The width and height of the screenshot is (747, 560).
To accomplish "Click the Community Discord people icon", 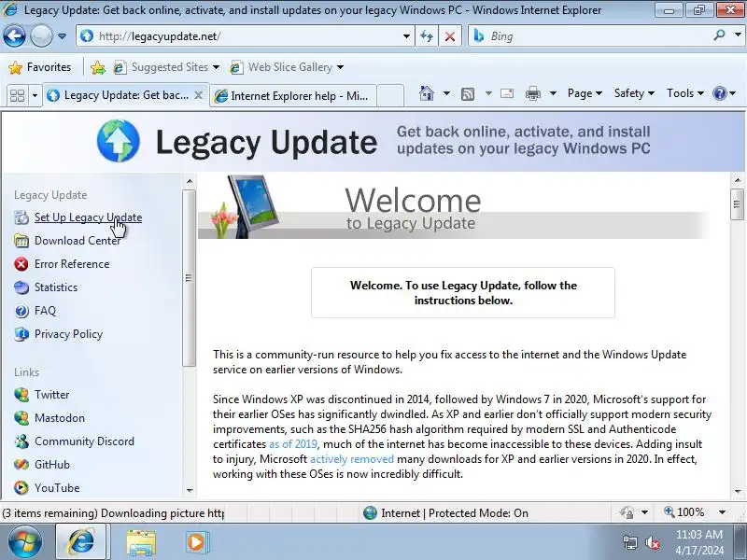I will (x=21, y=441).
